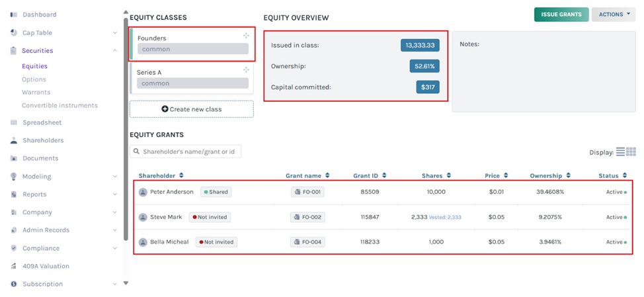The height and width of the screenshot is (297, 644).
Task: Sort by Shareholder column
Action: (161, 176)
